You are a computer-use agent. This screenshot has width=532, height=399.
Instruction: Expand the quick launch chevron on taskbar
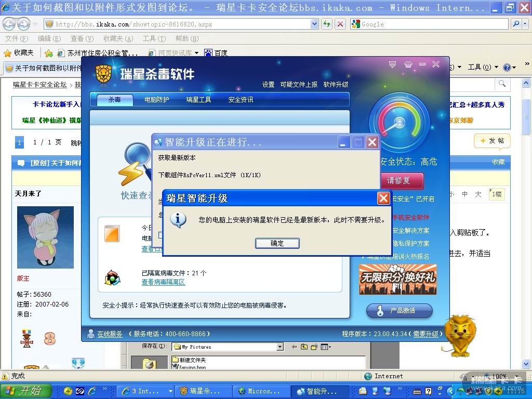tap(105, 389)
